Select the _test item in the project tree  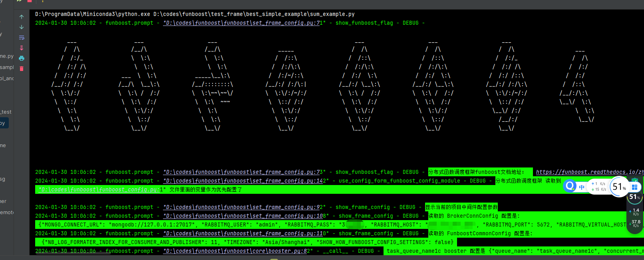(6, 112)
